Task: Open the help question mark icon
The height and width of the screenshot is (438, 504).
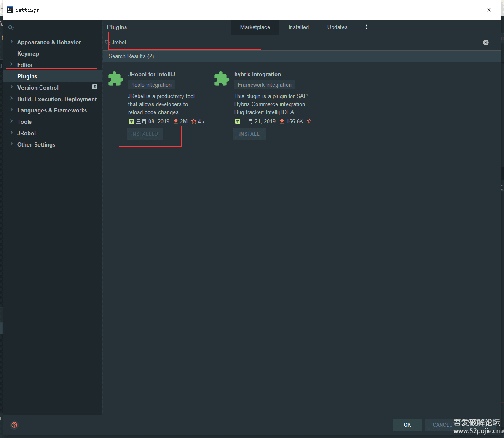Action: (x=14, y=425)
